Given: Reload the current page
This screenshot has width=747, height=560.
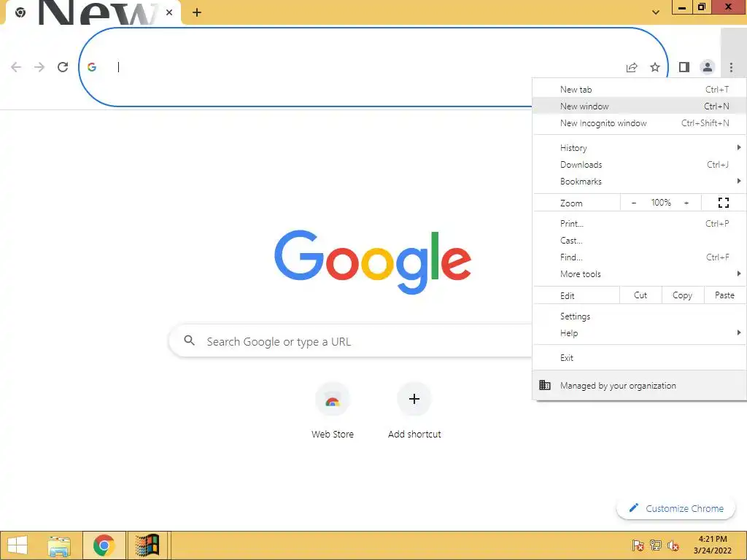Looking at the screenshot, I should 63,67.
